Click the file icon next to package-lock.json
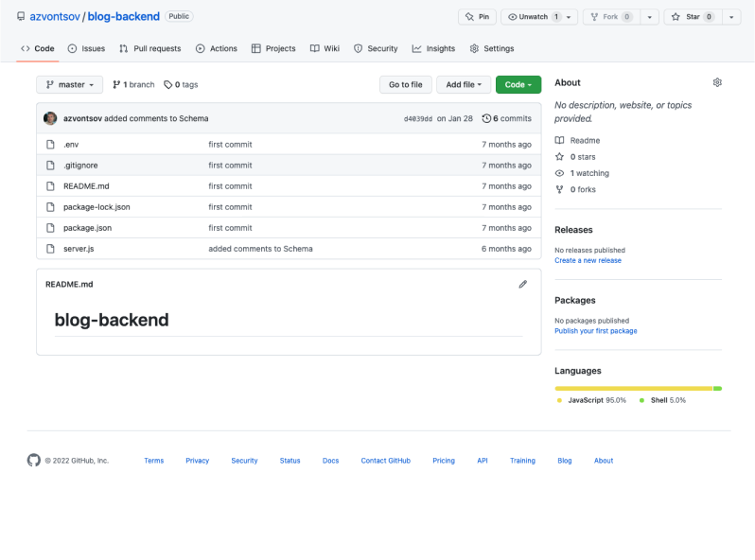The width and height of the screenshot is (755, 560). click(x=50, y=207)
